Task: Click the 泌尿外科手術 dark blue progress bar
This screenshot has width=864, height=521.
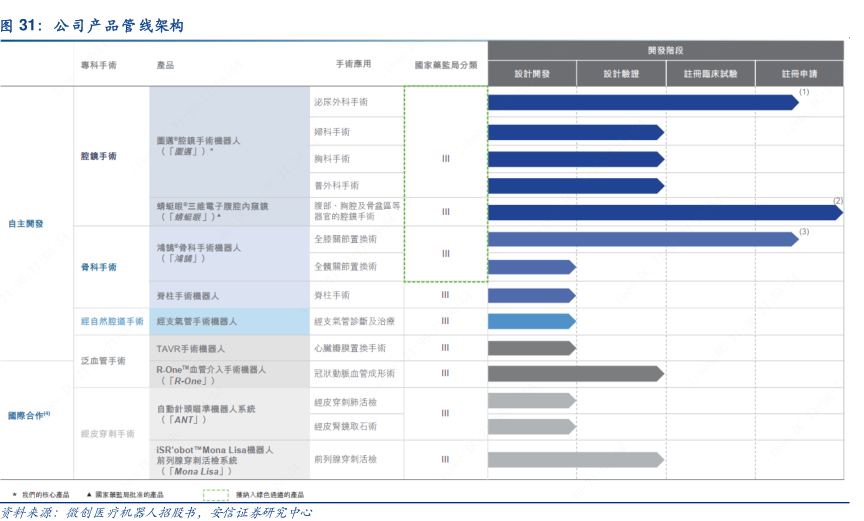Action: tap(642, 102)
